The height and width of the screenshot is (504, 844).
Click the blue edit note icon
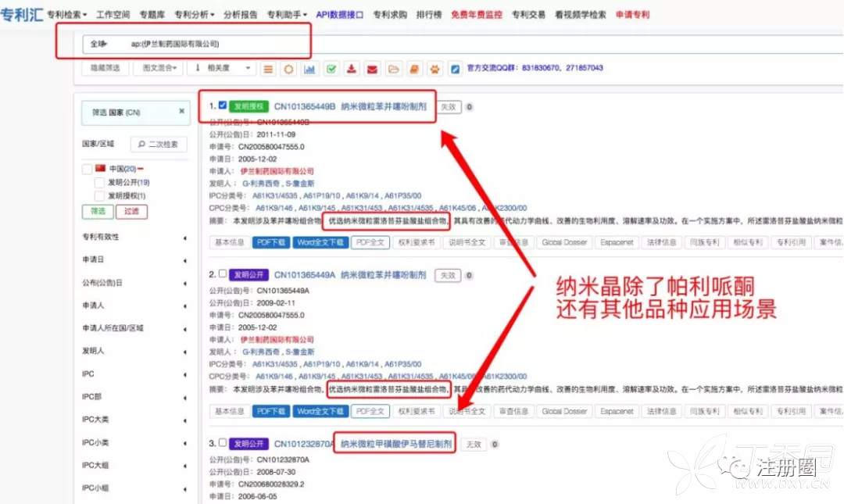point(456,69)
